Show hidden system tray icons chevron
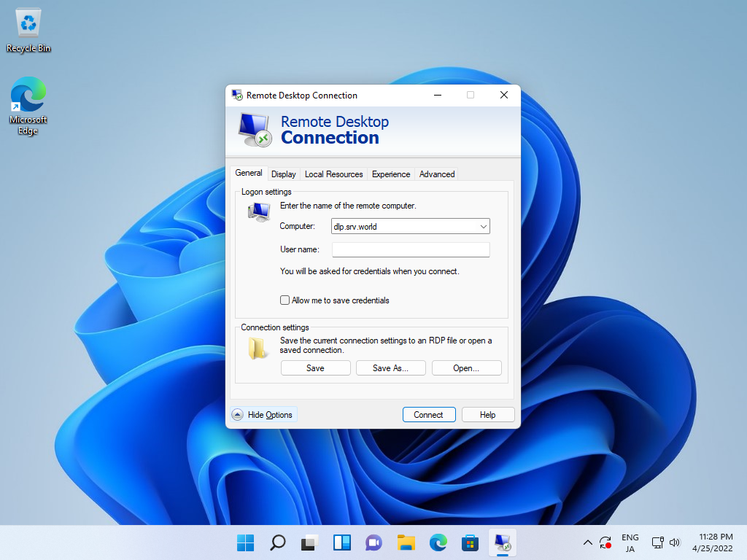 [x=588, y=542]
